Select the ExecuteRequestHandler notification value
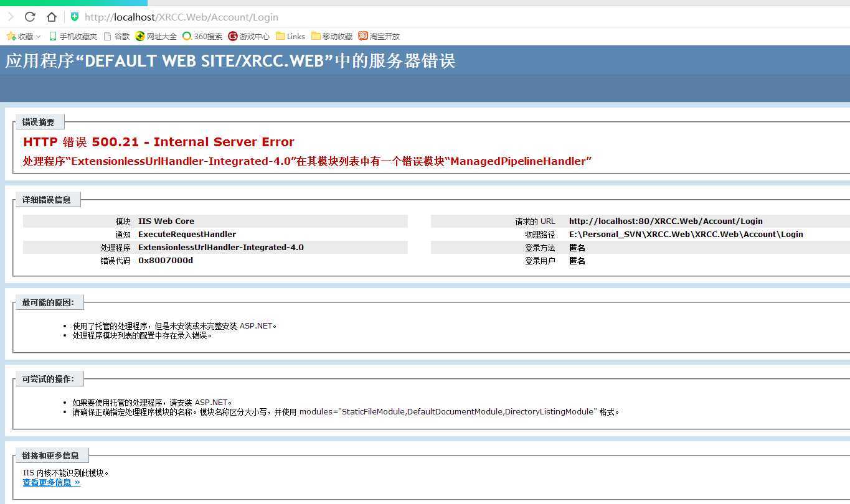This screenshot has width=850, height=504. [187, 235]
